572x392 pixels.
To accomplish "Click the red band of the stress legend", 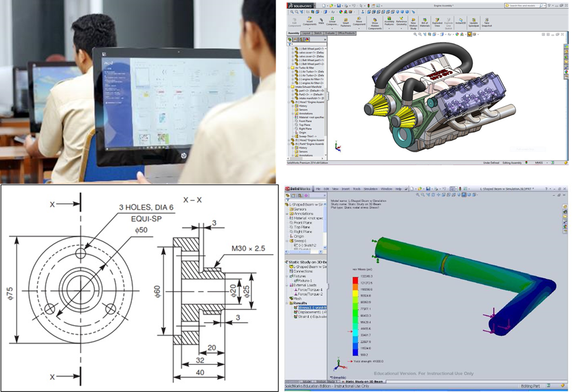I will [356, 280].
